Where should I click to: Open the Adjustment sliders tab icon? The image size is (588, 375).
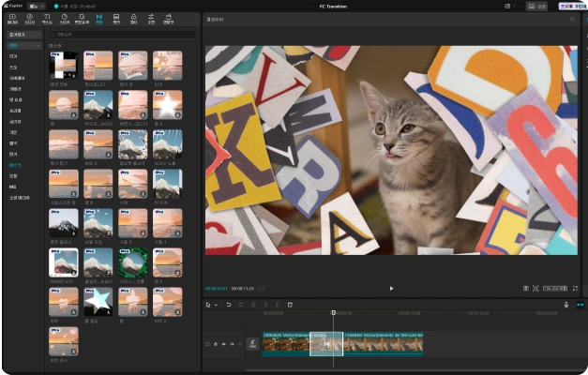point(151,19)
